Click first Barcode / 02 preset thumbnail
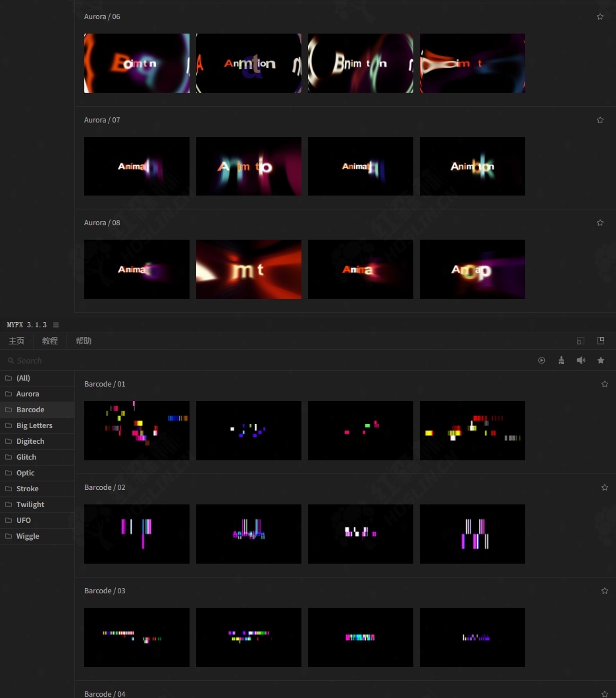Image resolution: width=616 pixels, height=698 pixels. tap(137, 534)
